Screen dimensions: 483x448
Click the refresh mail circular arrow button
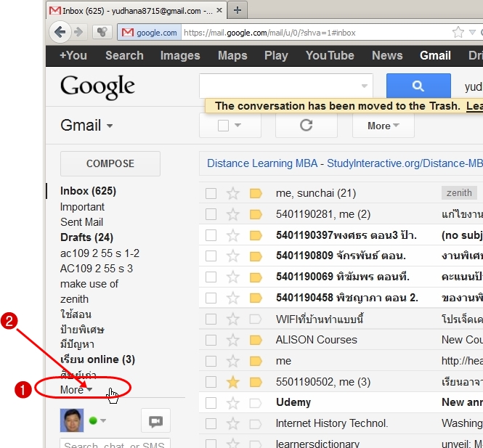point(307,126)
